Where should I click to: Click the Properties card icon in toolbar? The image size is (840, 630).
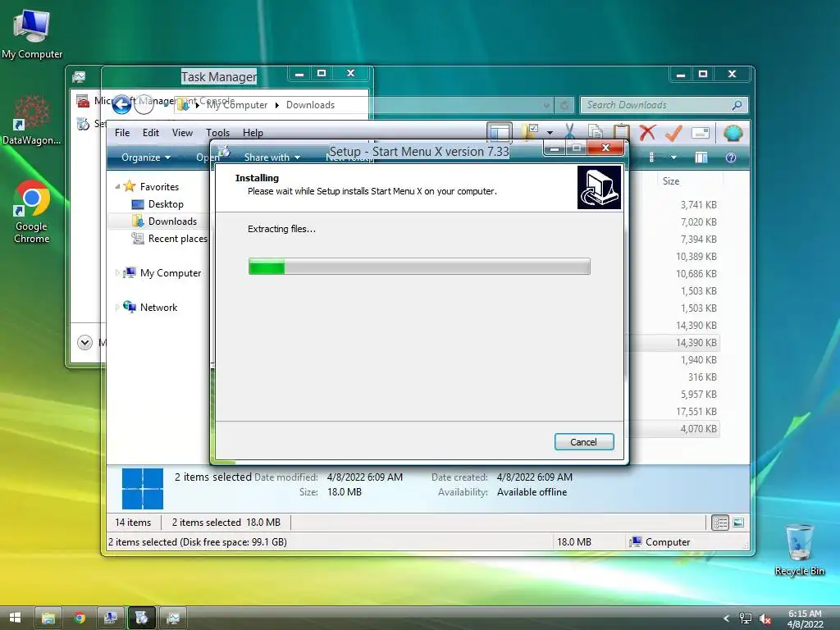[x=701, y=132]
